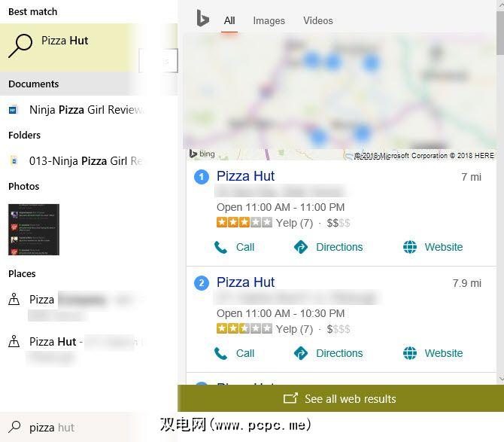
Task: Open the Pizza Hut listing 7 mi away
Action: [245, 176]
